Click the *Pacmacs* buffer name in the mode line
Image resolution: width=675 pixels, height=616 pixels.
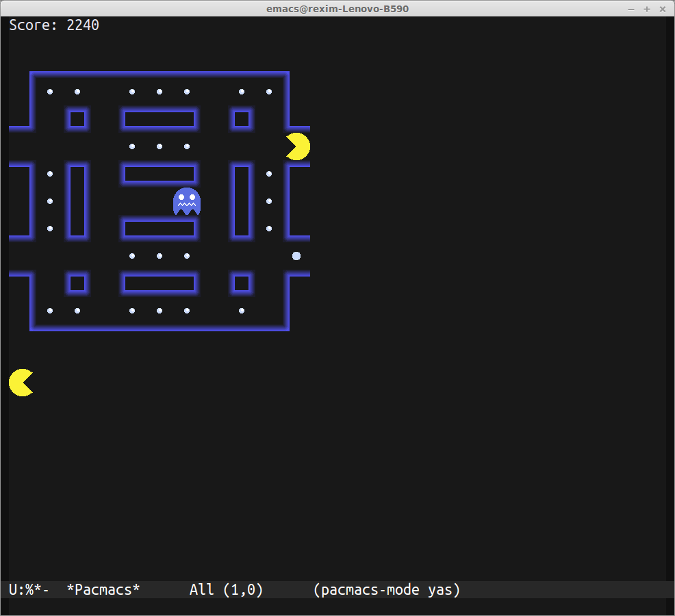[x=103, y=589]
